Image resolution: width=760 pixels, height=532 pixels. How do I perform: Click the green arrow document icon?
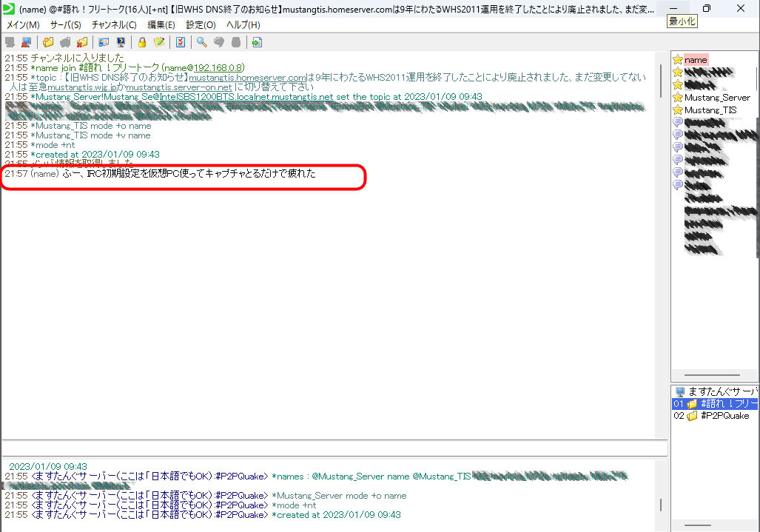pyautogui.click(x=257, y=42)
